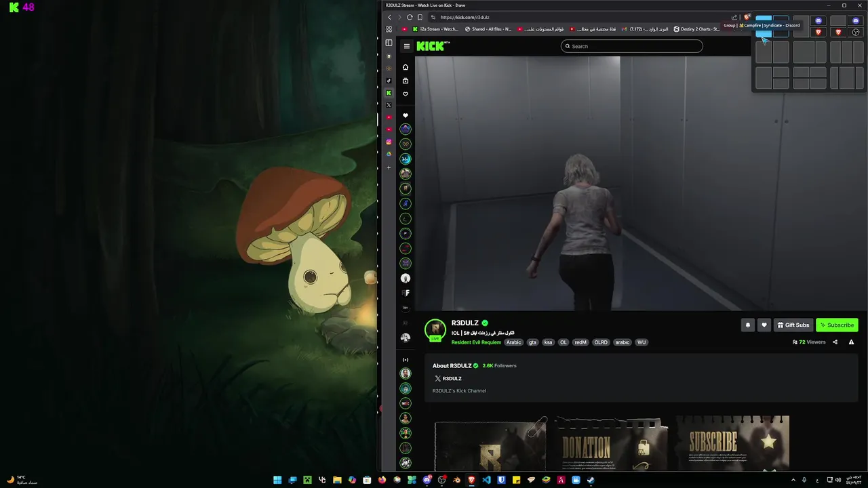The image size is (868, 488).
Task: Click the browser back button
Action: [x=389, y=17]
